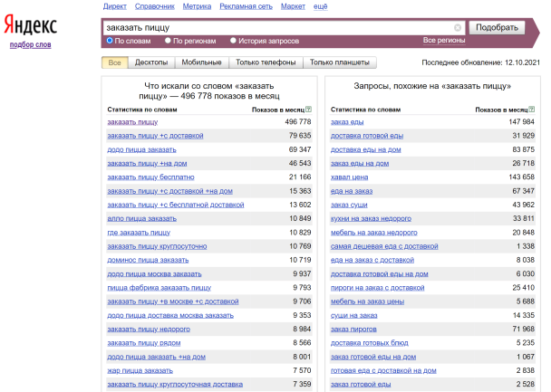Click the Подобрать button
Image resolution: width=551 pixels, height=392 pixels.
(497, 27)
